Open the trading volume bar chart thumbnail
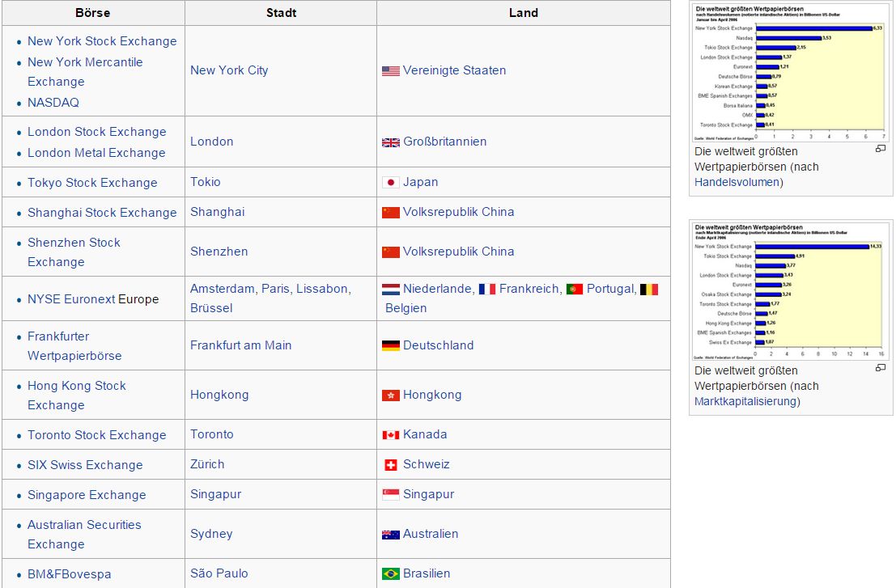The width and height of the screenshot is (896, 588). pos(790,73)
